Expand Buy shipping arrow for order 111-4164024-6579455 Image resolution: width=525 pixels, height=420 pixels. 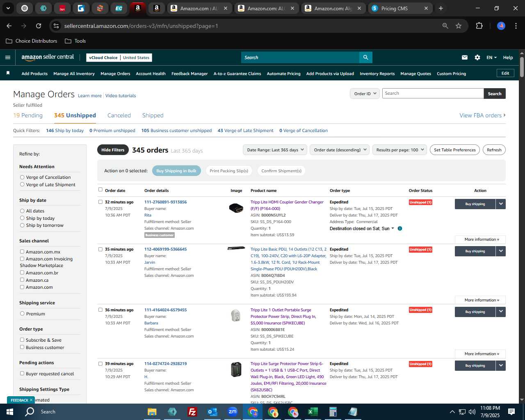[501, 312]
